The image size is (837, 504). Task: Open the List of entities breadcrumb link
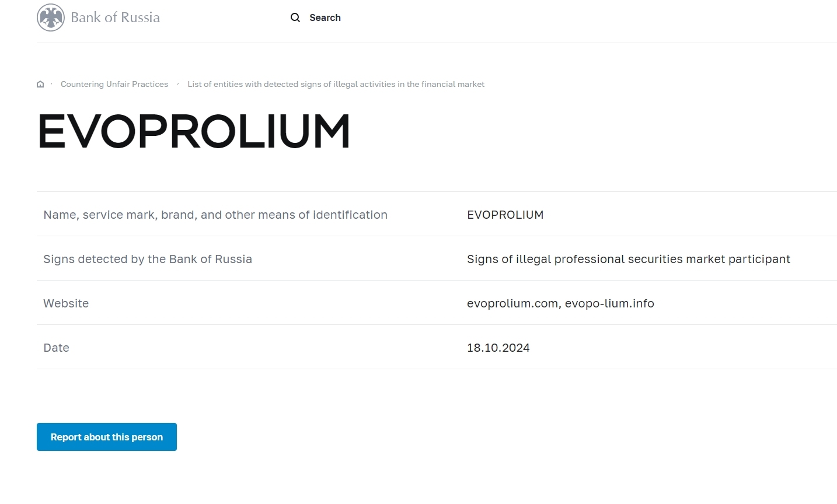coord(336,84)
